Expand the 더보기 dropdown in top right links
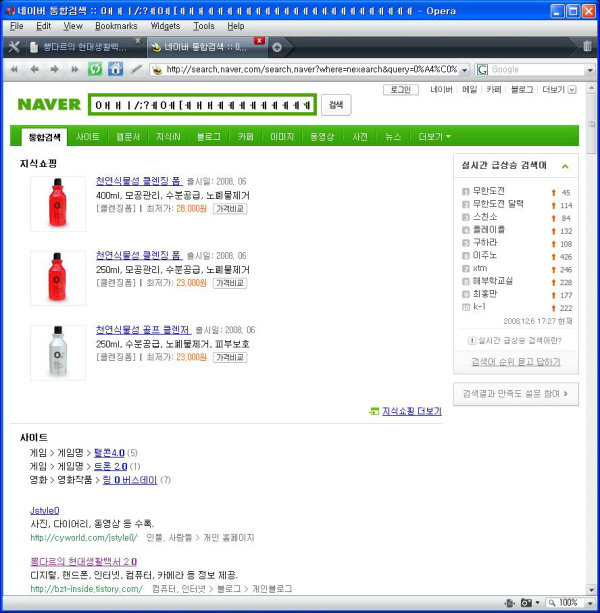This screenshot has height=613, width=600. click(572, 90)
